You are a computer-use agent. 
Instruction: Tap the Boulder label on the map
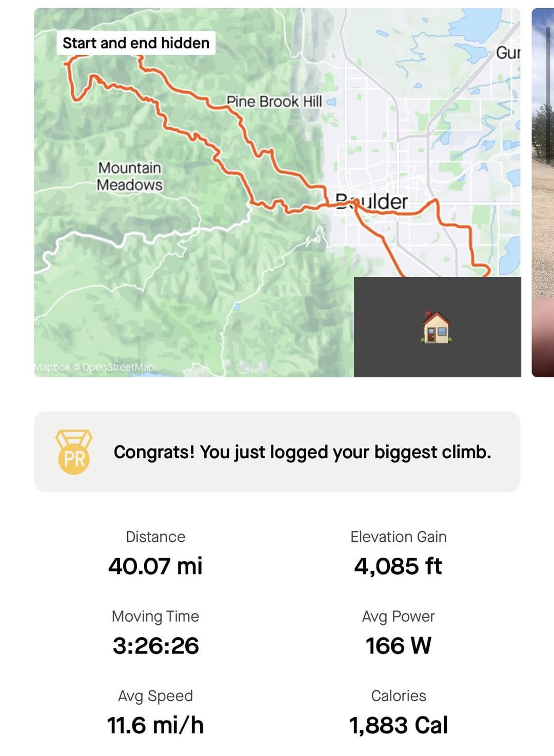372,201
